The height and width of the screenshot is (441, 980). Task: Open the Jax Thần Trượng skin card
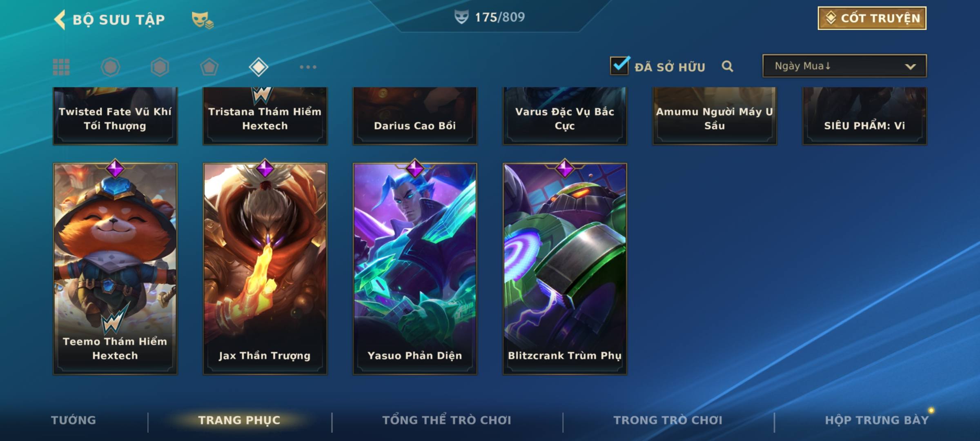[265, 268]
